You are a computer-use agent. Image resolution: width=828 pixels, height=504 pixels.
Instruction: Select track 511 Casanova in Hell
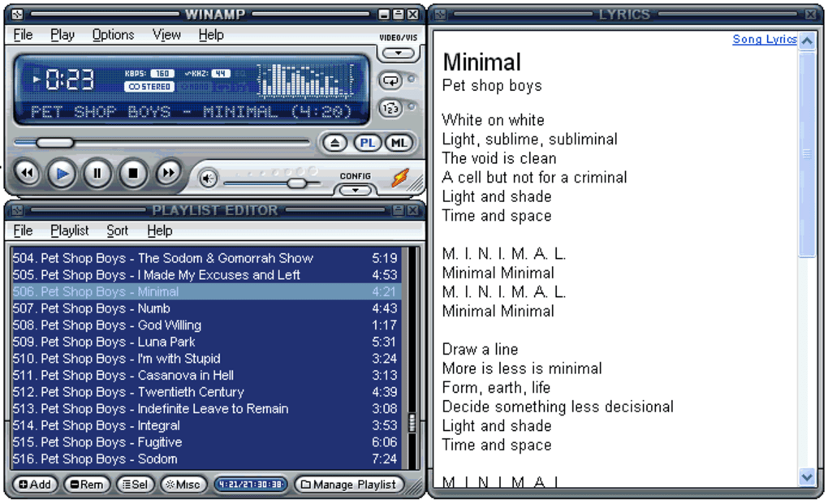click(x=206, y=375)
